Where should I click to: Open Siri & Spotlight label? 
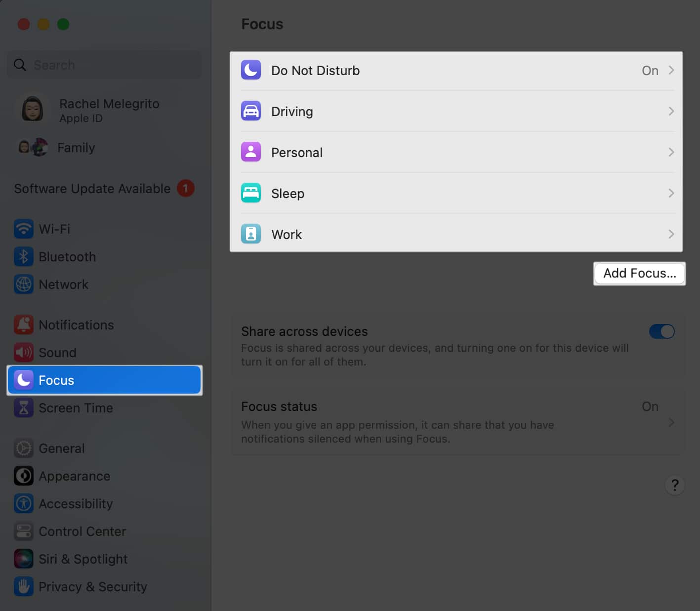tap(83, 559)
